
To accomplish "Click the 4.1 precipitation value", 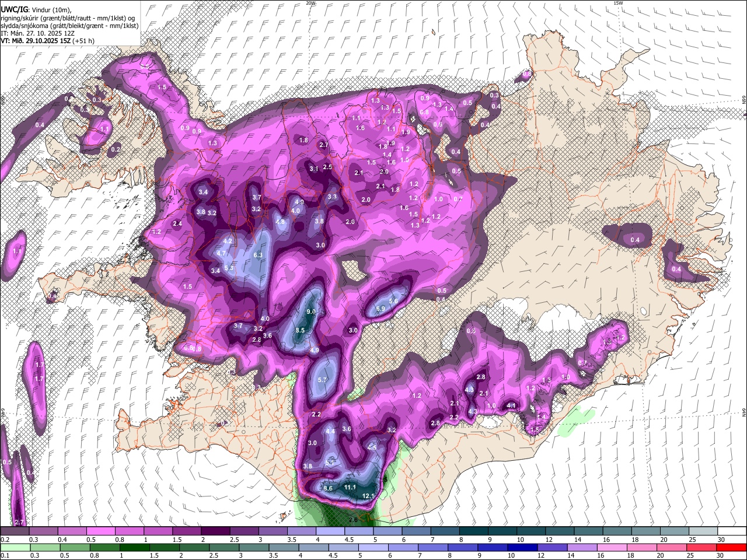I will (511, 405).
